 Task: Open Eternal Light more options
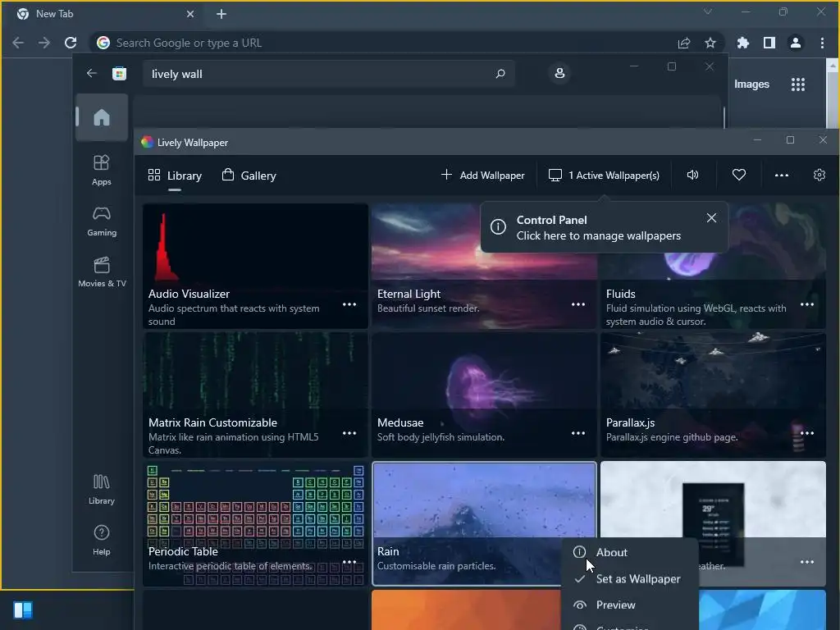[x=578, y=304]
